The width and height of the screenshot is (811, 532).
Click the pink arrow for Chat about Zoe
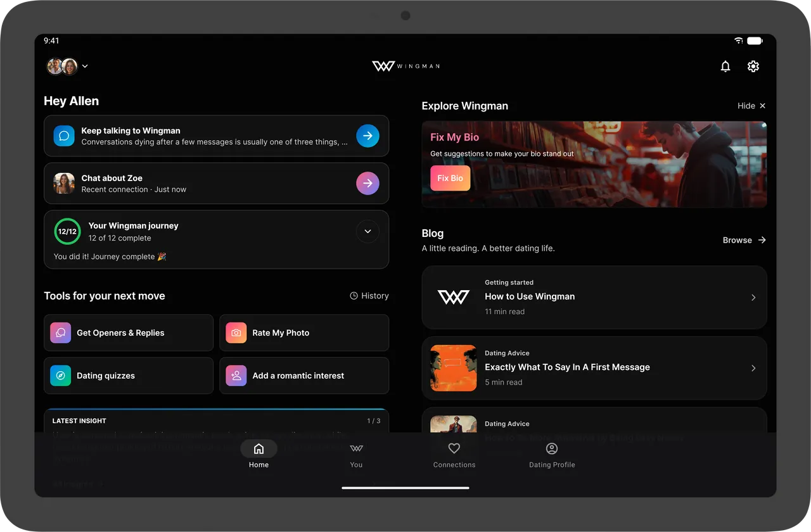point(367,184)
